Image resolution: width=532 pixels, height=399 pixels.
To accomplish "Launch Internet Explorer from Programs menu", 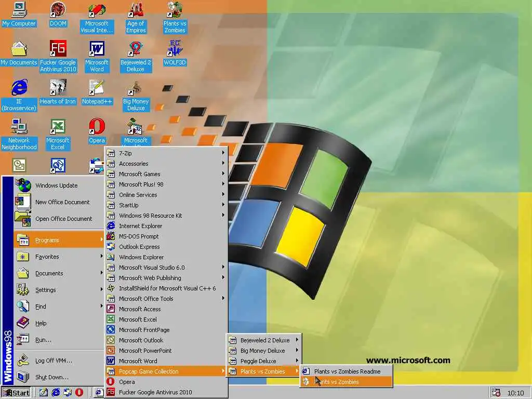I will point(166,226).
